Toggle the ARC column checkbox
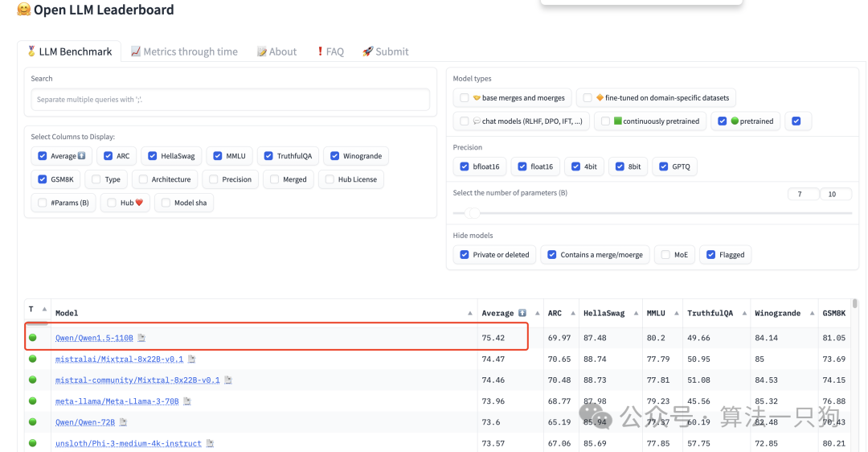 click(x=108, y=156)
